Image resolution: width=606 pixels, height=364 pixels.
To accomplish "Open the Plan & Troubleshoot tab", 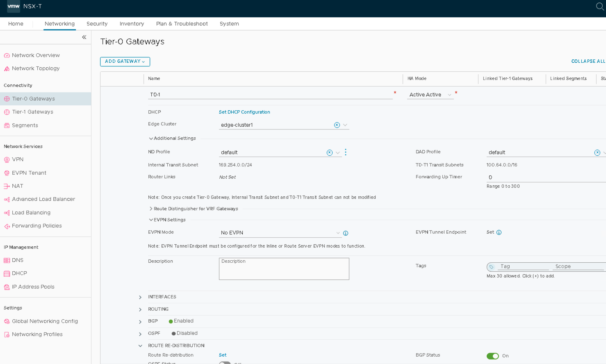I will coord(182,24).
